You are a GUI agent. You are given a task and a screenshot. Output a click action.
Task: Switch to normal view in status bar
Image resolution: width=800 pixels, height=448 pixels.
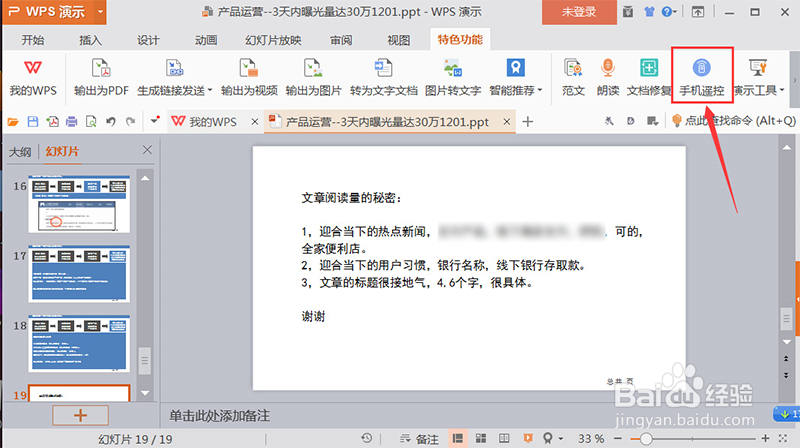(x=458, y=438)
